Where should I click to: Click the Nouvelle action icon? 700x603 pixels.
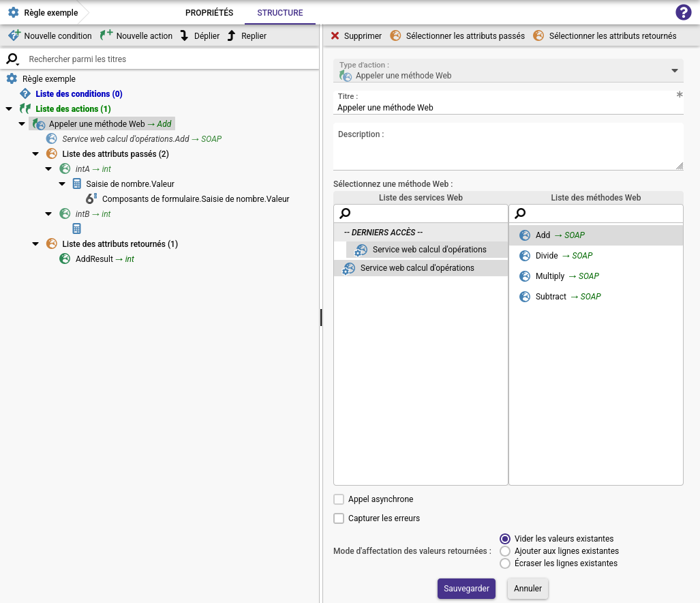point(106,35)
